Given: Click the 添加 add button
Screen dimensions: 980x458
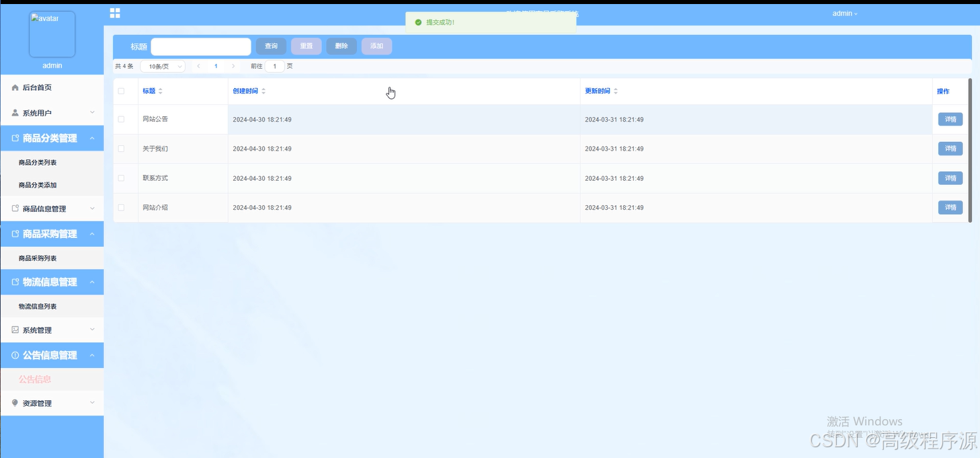Looking at the screenshot, I should 376,46.
